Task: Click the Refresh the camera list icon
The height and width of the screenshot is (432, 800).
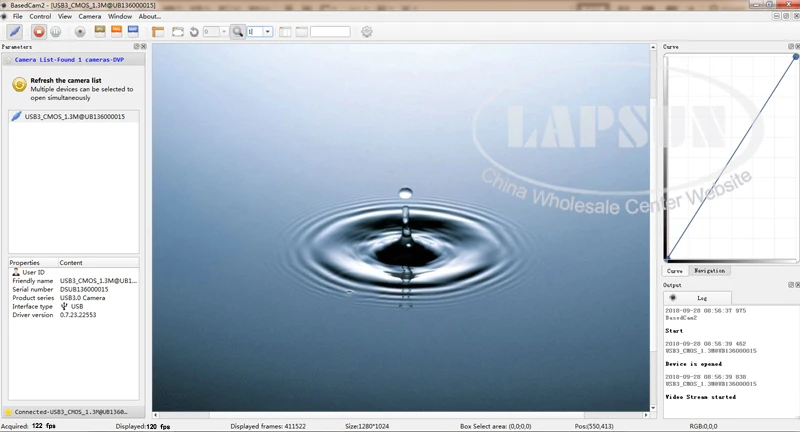Action: [x=19, y=84]
